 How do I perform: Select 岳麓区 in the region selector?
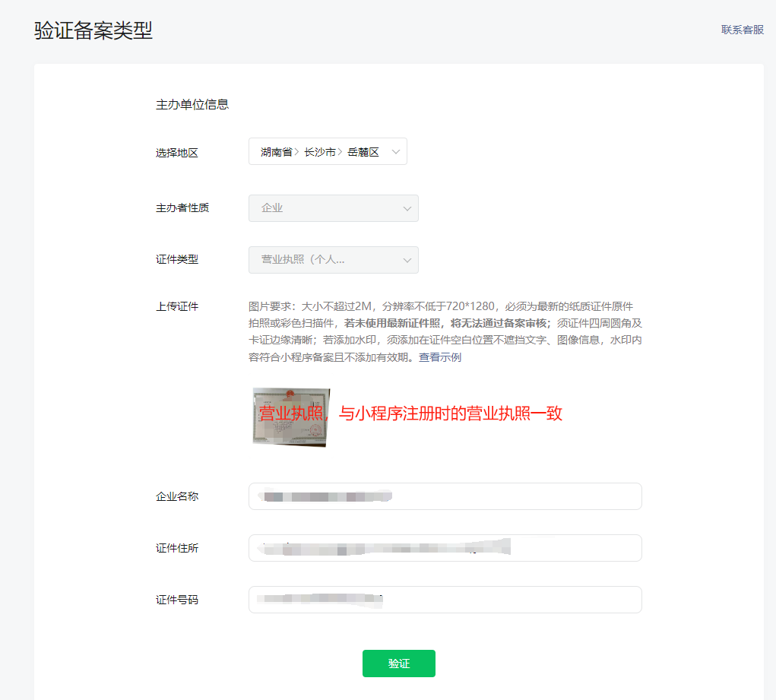[363, 152]
